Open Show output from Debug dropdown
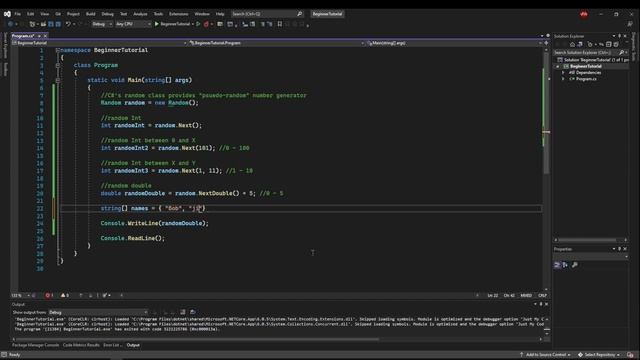 coord(98,312)
